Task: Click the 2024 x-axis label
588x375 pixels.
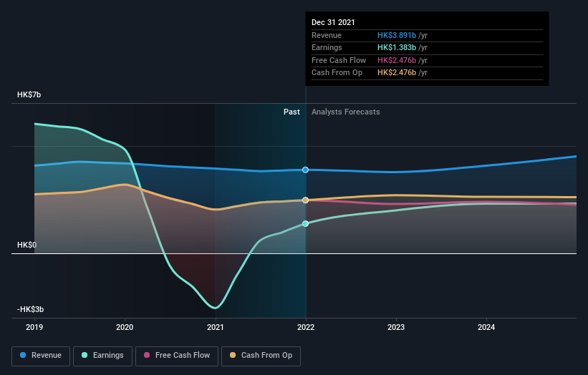Action: click(x=486, y=327)
